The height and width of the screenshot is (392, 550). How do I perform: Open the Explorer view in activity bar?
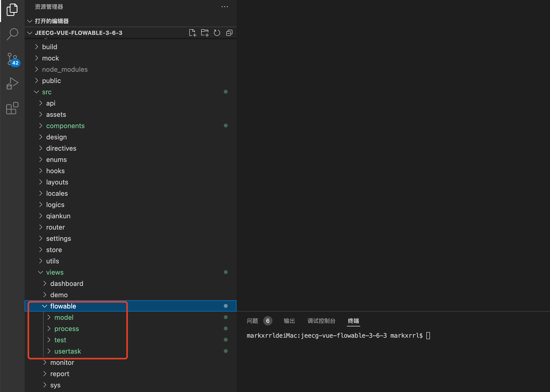[12, 10]
